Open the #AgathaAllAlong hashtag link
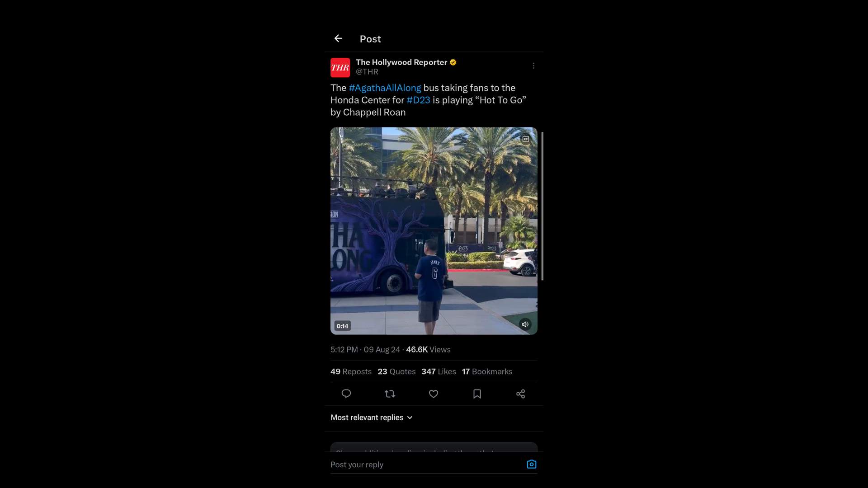This screenshot has height=488, width=868. (x=385, y=88)
